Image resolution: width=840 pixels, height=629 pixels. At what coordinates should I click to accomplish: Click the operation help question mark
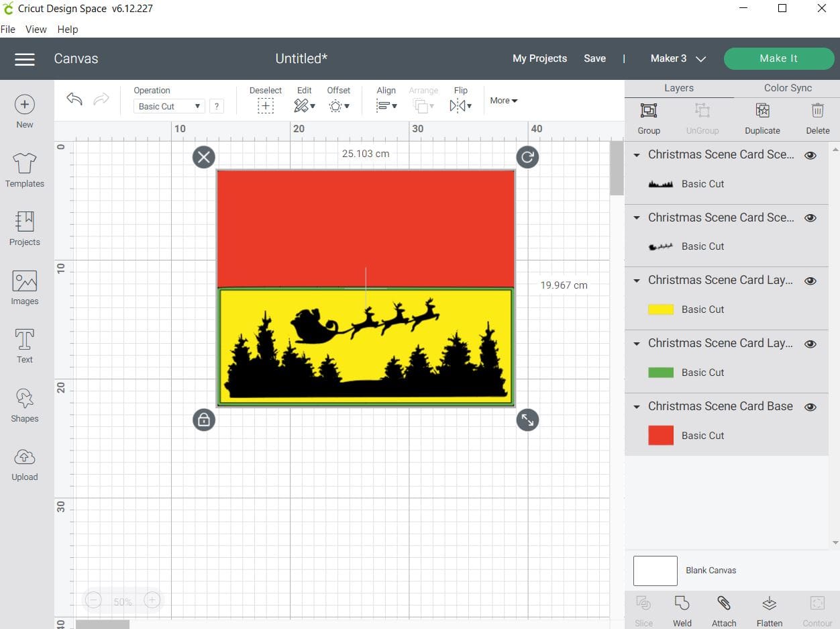click(x=216, y=106)
